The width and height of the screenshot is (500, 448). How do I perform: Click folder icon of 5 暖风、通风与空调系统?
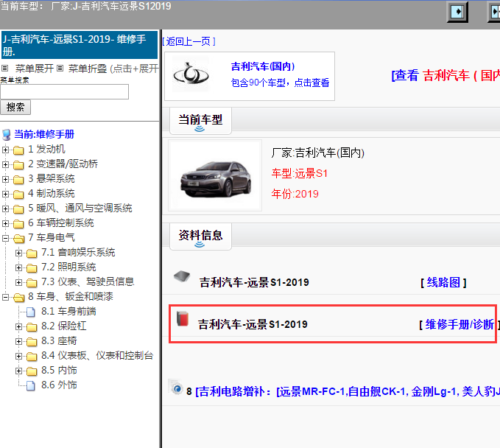18,209
